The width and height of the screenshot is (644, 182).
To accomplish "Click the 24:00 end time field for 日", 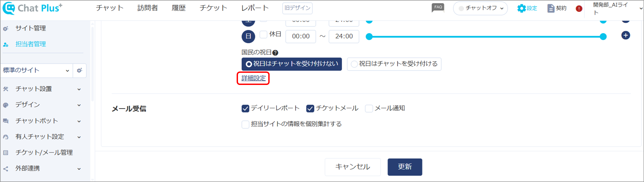I will [344, 36].
